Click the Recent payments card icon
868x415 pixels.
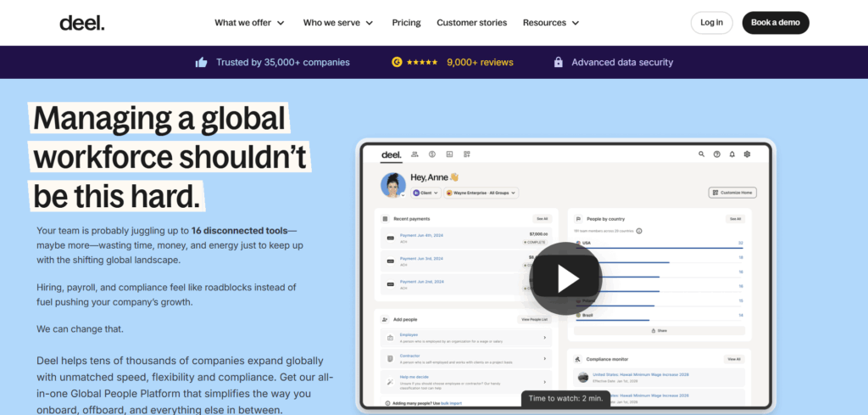(x=386, y=219)
